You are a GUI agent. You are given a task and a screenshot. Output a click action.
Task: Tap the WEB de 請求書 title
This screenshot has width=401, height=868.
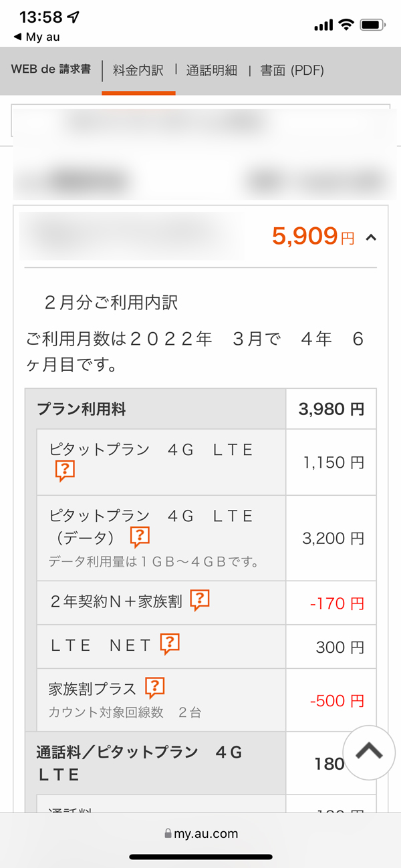click(x=51, y=69)
